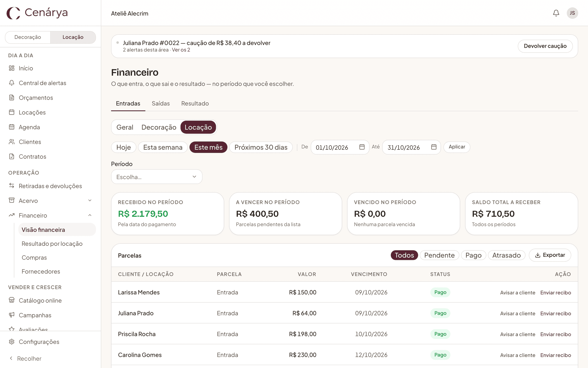The image size is (588, 368).
Task: Open the JS user avatar
Action: pos(572,13)
